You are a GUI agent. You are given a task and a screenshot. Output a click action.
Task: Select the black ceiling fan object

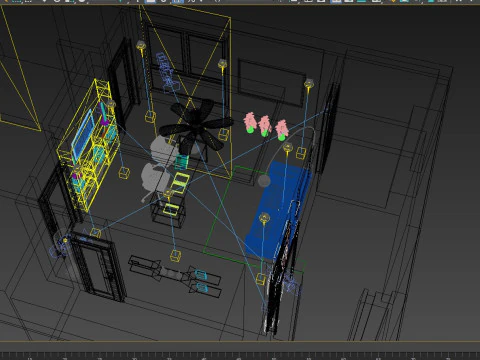click(196, 127)
